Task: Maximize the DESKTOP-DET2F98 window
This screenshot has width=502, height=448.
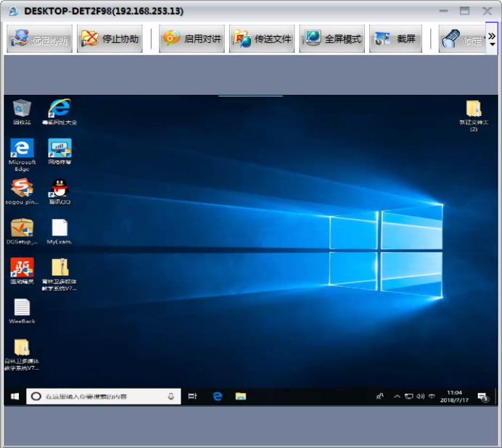Action: click(464, 11)
